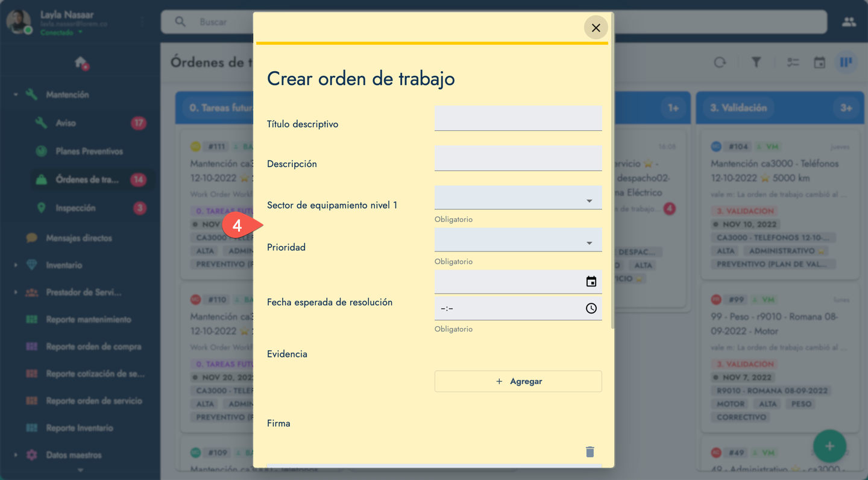Click the Inventario diamond icon
The height and width of the screenshot is (480, 868).
31,265
